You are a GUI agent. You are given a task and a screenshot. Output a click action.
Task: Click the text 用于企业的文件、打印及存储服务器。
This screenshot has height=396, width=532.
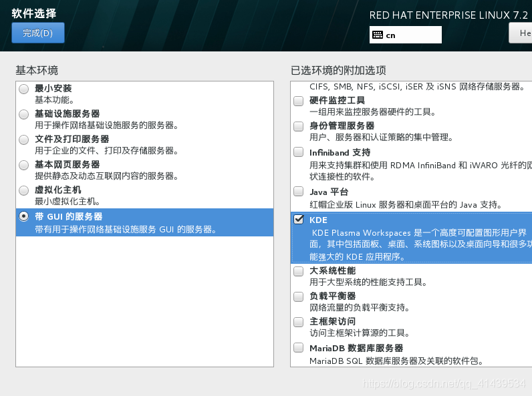tap(107, 151)
